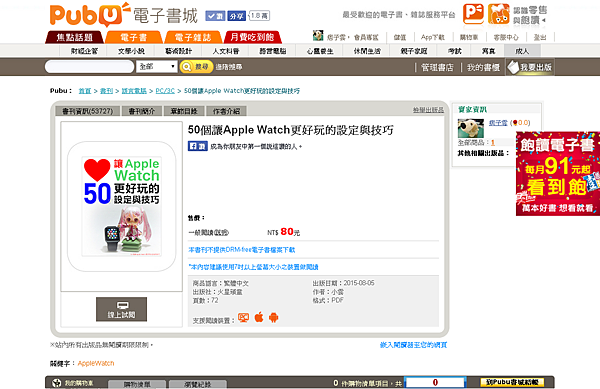Viewport: 600px width, 389px height.
Task: Click the PC monitor supported-device icon
Action: point(243,317)
